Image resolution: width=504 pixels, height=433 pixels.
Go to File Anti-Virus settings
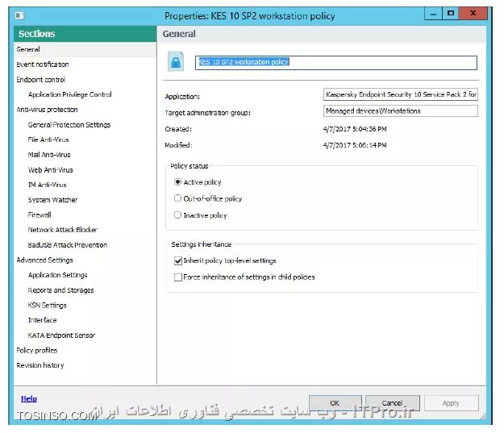tap(48, 139)
